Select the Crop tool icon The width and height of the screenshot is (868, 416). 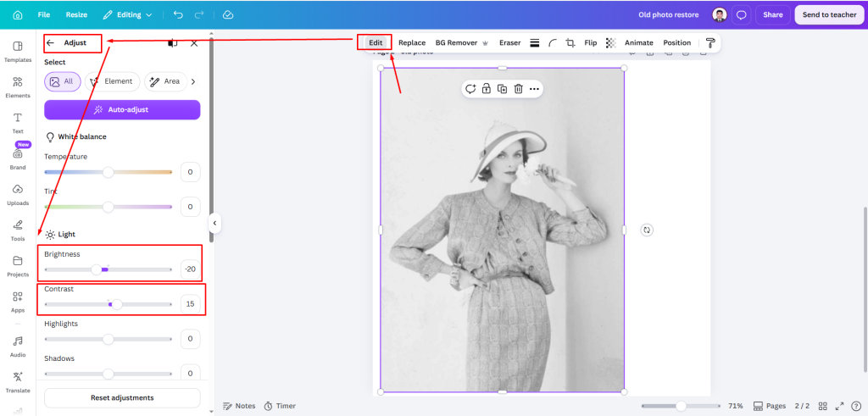570,42
